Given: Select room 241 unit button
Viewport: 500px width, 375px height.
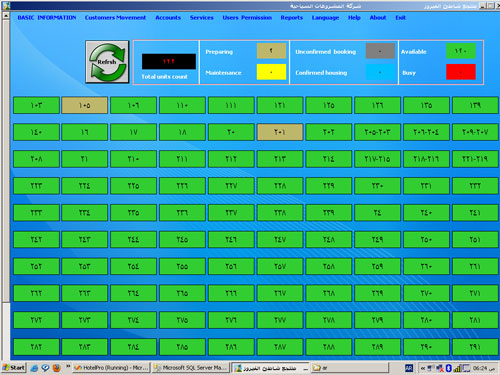Looking at the screenshot, I should tap(475, 213).
